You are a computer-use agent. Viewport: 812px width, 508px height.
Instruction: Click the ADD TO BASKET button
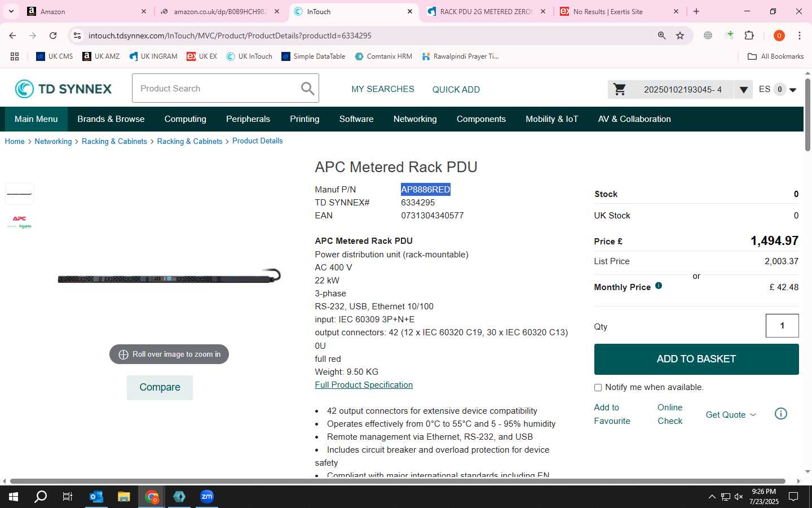tap(696, 359)
